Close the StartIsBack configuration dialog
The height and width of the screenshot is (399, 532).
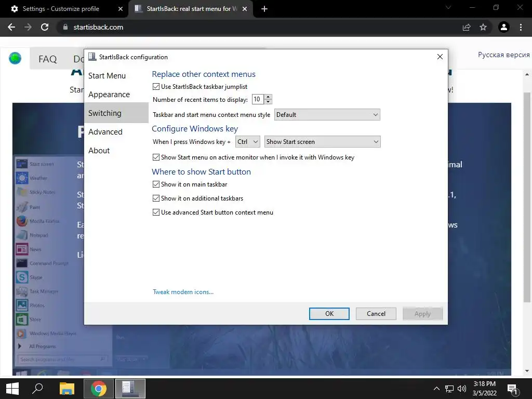pyautogui.click(x=440, y=57)
